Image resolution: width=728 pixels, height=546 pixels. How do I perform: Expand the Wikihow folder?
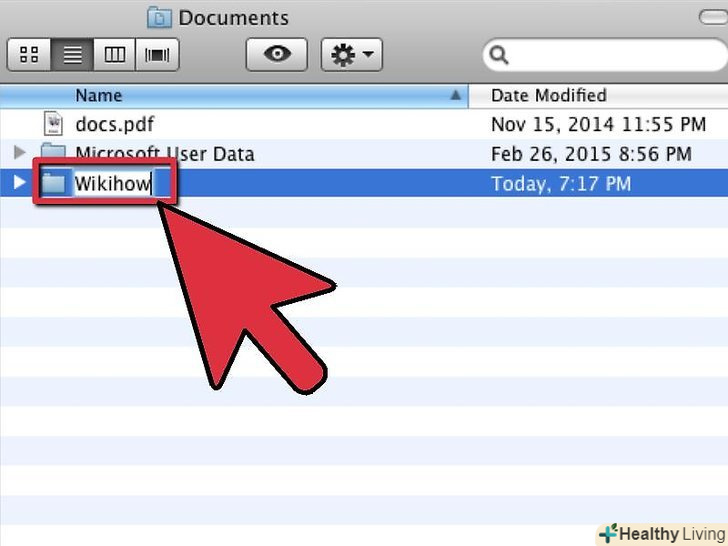[x=20, y=182]
